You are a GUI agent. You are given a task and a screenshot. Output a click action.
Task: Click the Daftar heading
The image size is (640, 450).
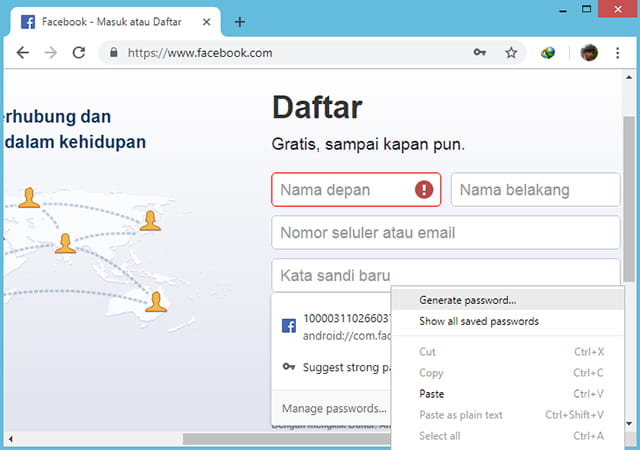click(x=317, y=107)
